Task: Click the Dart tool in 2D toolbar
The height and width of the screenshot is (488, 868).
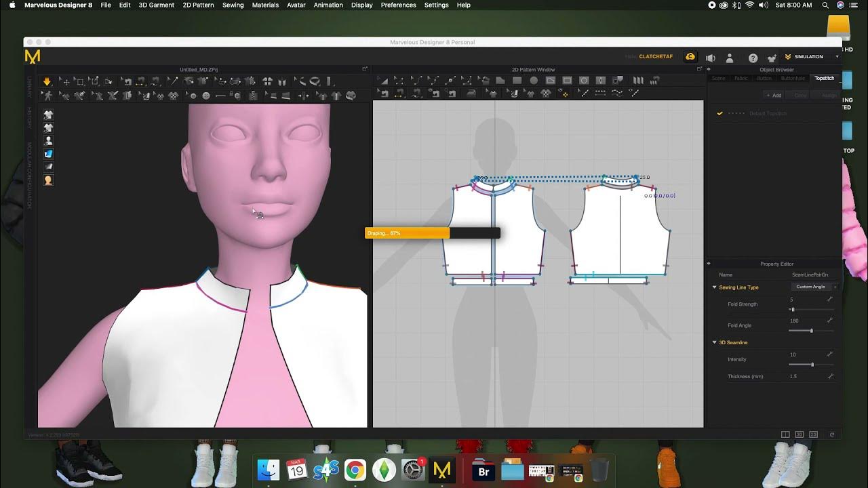Action: 600,81
